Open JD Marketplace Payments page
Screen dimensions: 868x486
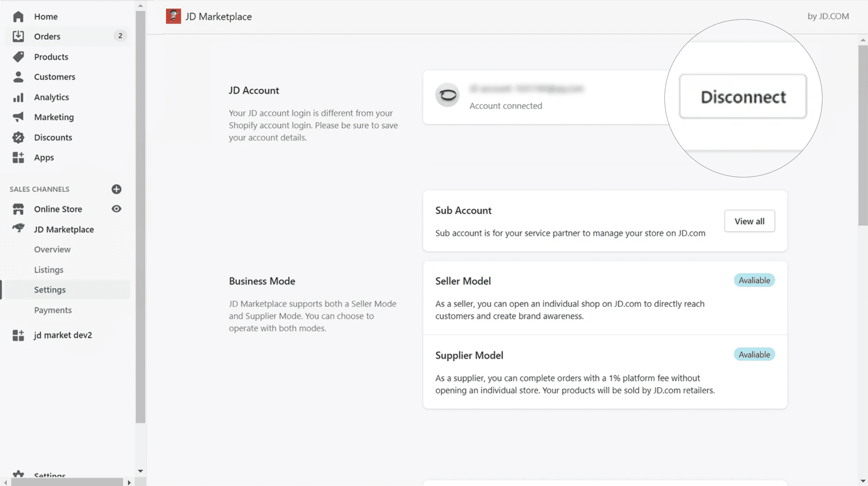tap(53, 310)
